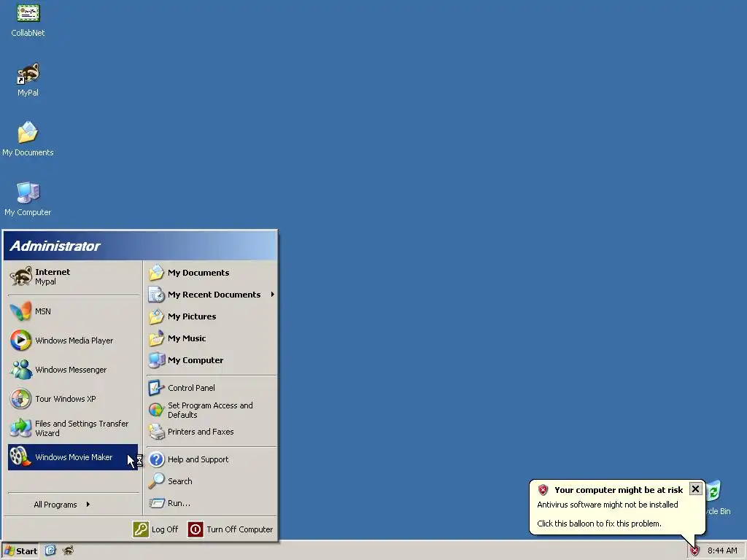This screenshot has width=747, height=560.
Task: Click the Start button on taskbar
Action: (x=20, y=551)
